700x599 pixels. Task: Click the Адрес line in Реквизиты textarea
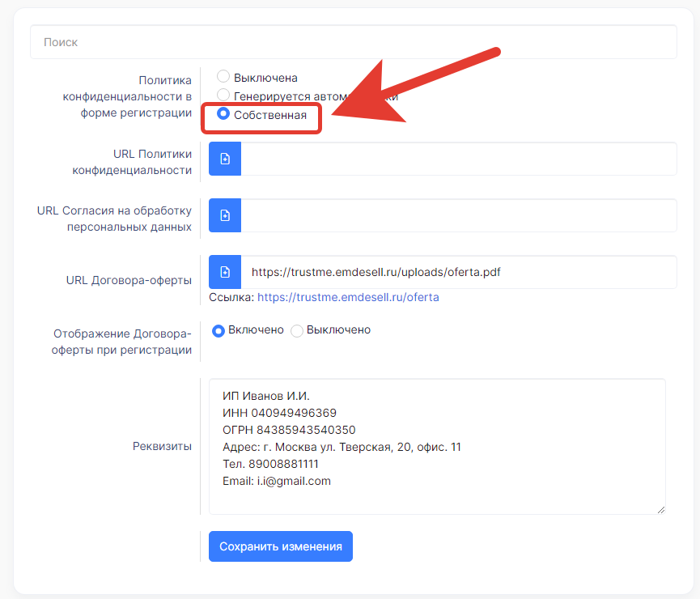pos(342,447)
